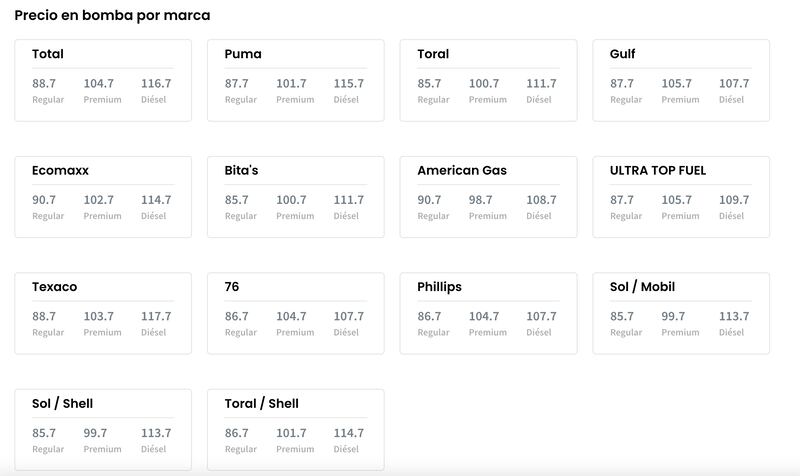
Task: Select the American Gas card
Action: coord(489,197)
